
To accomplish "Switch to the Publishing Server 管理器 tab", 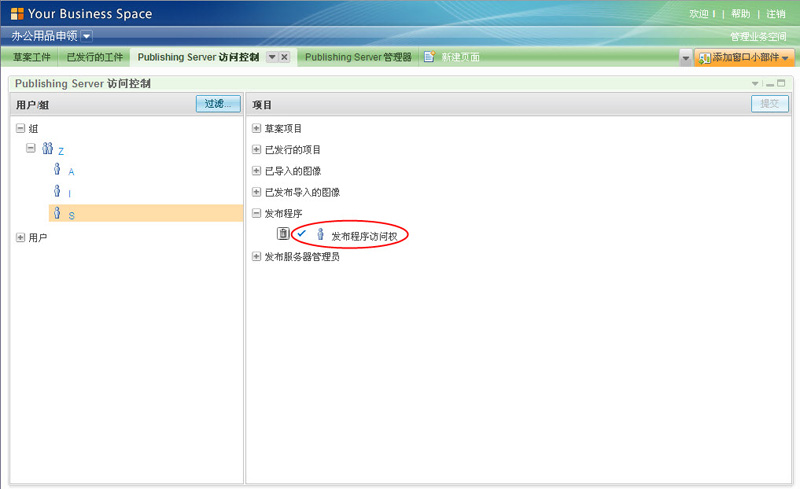I will [x=358, y=57].
